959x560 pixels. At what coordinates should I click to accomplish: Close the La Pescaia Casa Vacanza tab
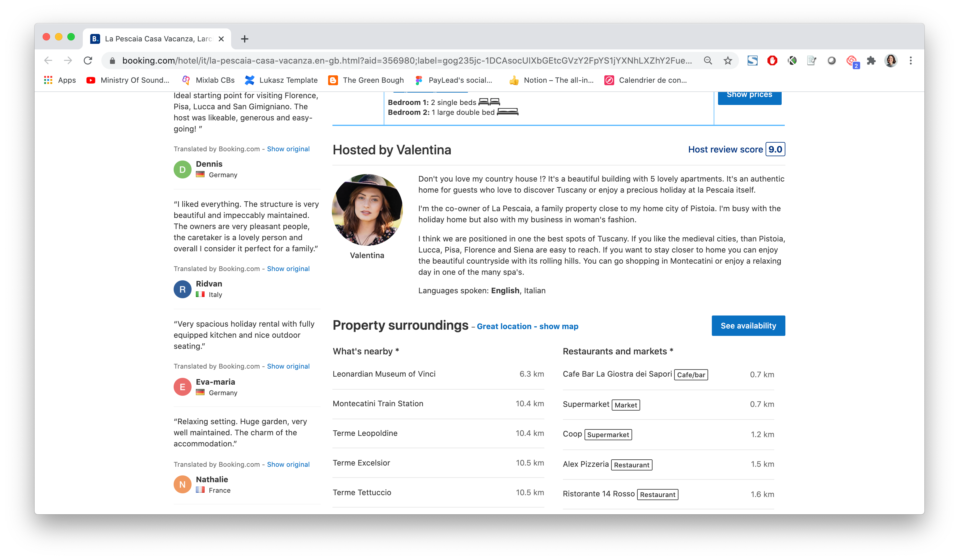tap(221, 39)
